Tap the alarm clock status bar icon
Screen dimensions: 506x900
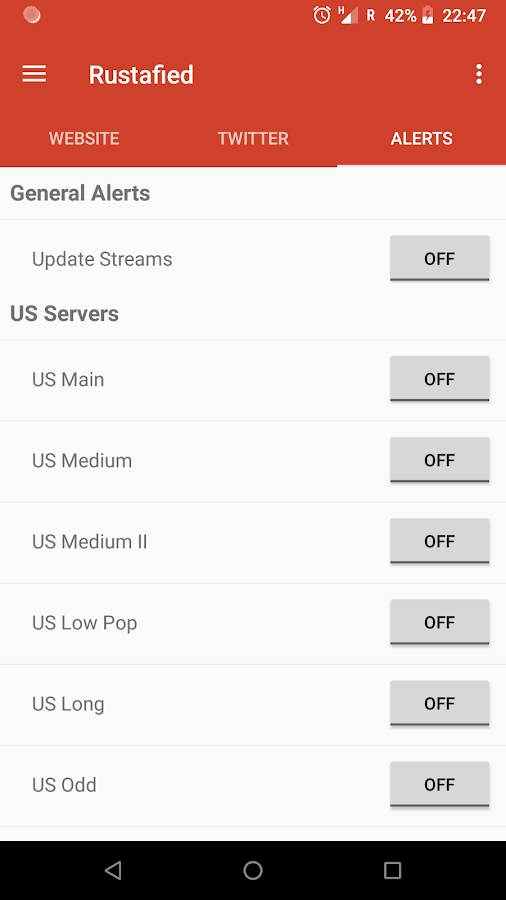(322, 15)
